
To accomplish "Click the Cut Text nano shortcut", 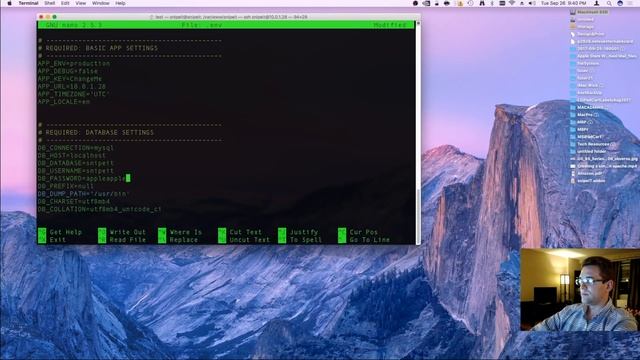I will pyautogui.click(x=240, y=232).
